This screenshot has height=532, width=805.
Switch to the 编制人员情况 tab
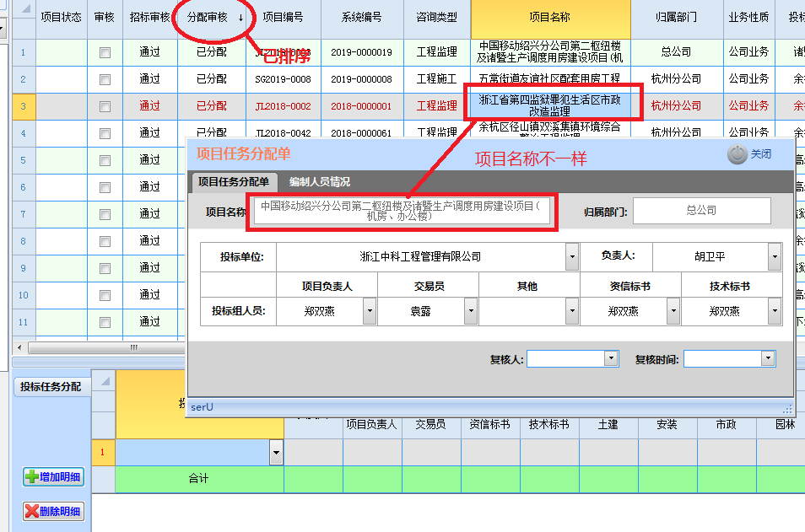pos(319,182)
